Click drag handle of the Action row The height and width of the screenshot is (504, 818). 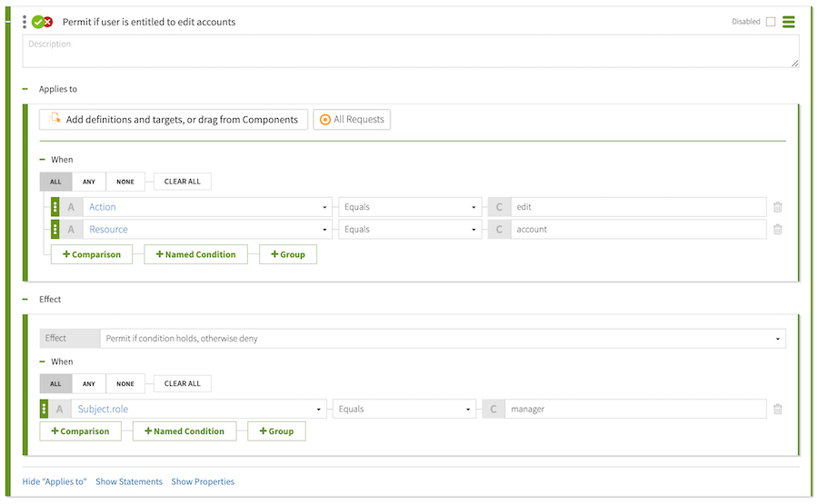(x=55, y=207)
